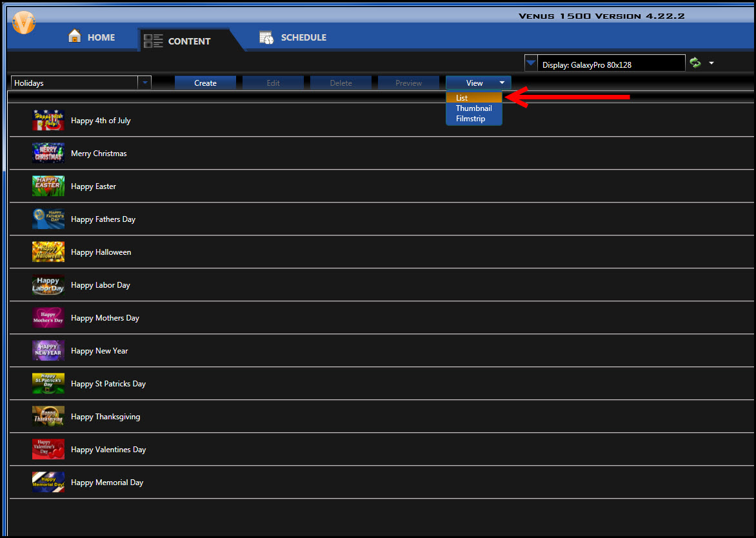The height and width of the screenshot is (538, 756).
Task: Expand the View button dropdown arrow
Action: 502,83
